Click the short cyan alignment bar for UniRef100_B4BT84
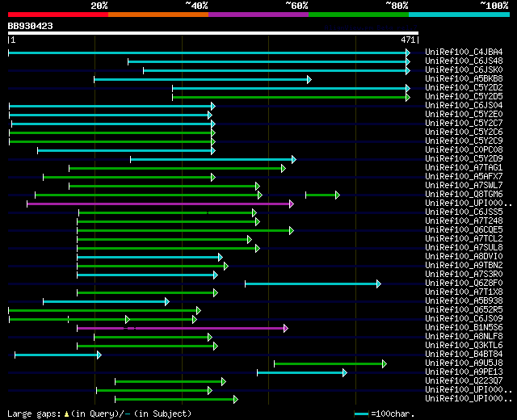Screen dimensions: 517x420 (58, 355)
